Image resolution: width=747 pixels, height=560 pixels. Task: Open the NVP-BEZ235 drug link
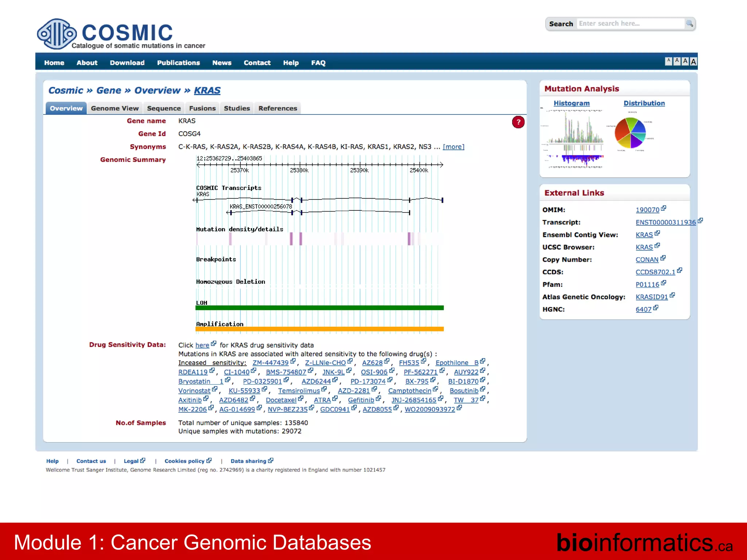(287, 409)
